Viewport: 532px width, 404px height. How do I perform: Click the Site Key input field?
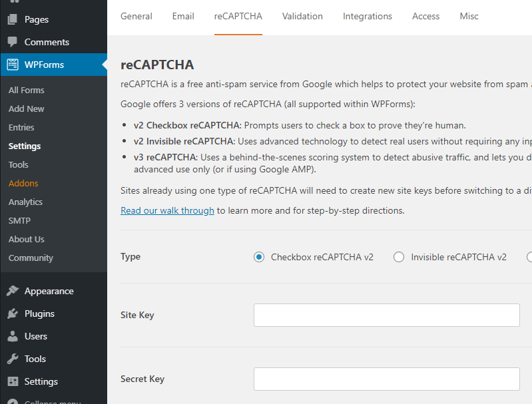coord(386,315)
